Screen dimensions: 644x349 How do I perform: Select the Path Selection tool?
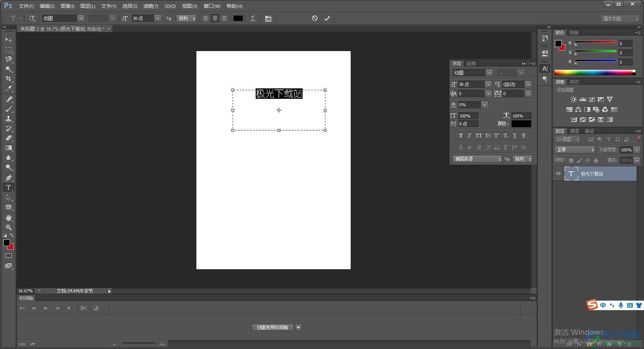pos(9,197)
